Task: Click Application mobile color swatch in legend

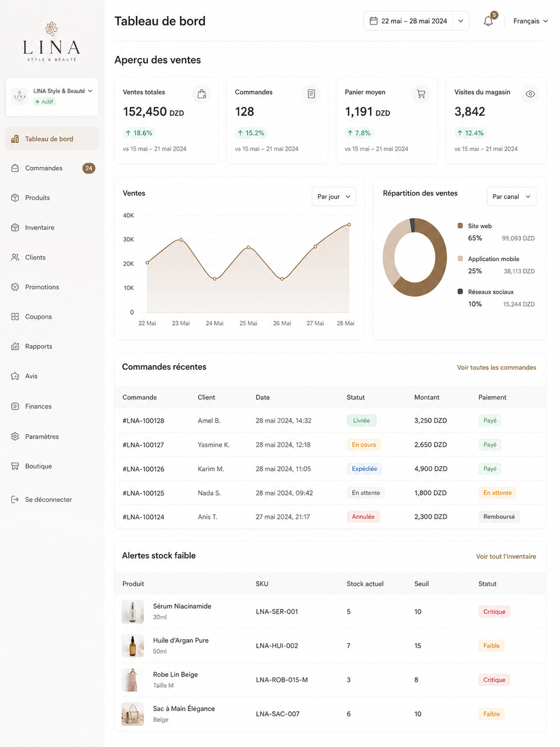Action: (x=460, y=258)
